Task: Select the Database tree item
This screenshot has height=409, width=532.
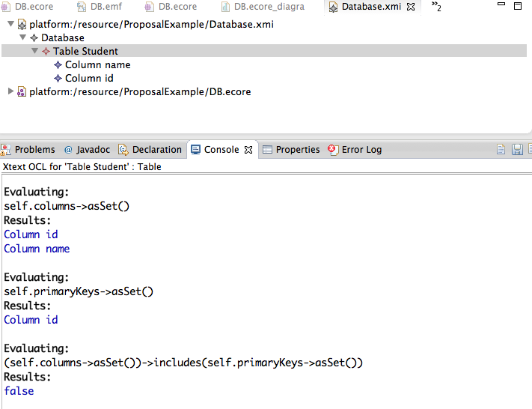Action: pos(63,37)
